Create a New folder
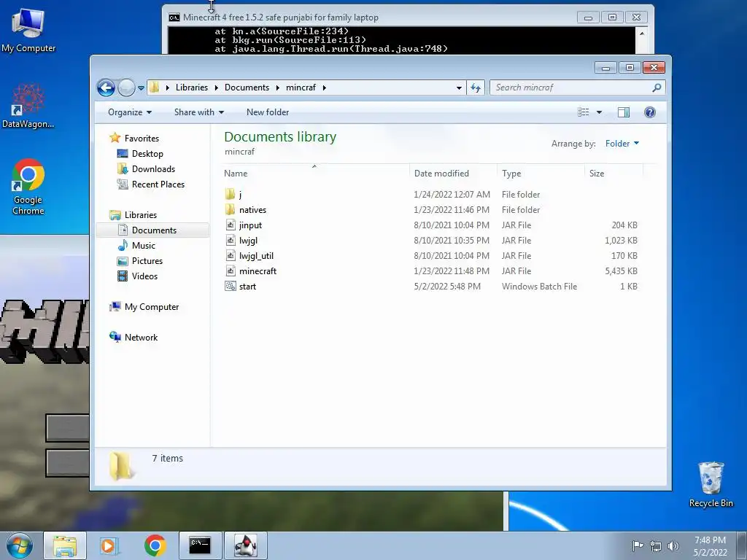This screenshot has height=560, width=747. (268, 112)
